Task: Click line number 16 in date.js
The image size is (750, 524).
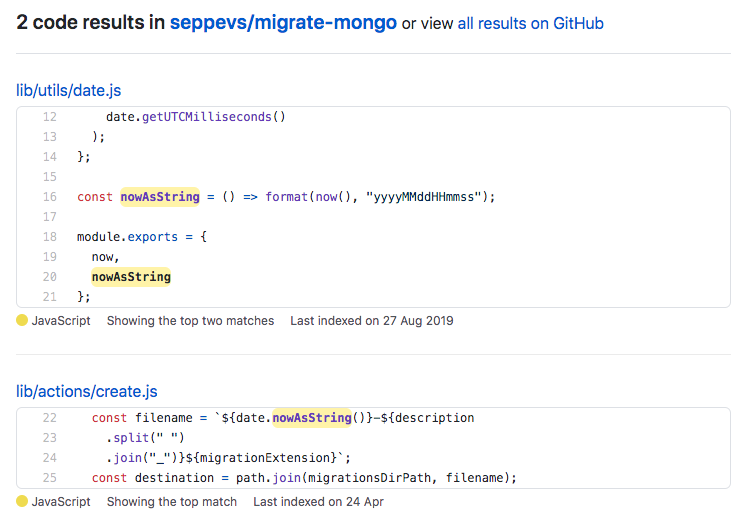Action: coord(50,196)
